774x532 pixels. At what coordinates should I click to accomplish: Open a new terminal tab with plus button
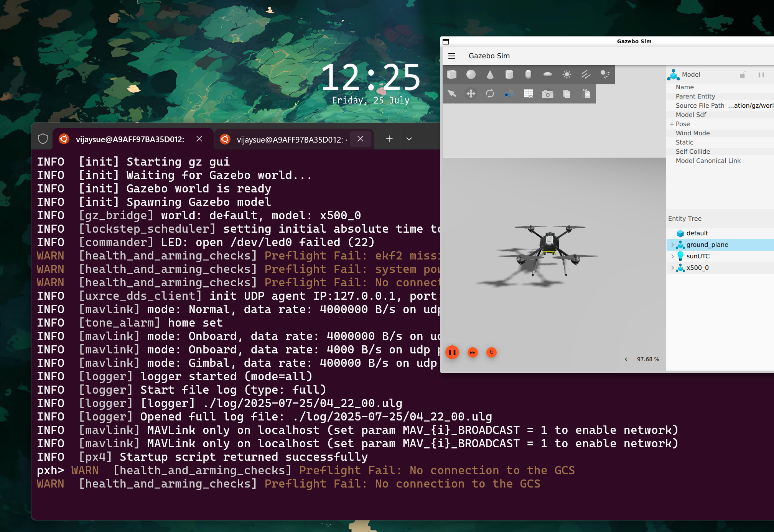point(389,139)
